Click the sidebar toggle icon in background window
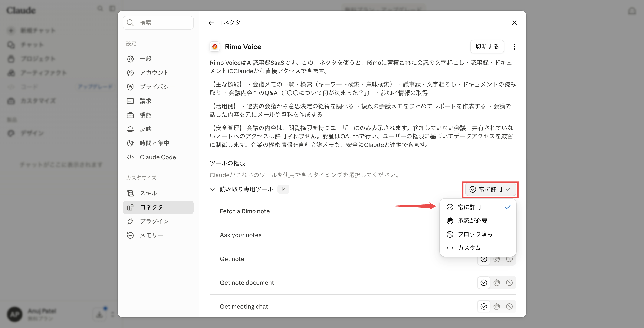Image resolution: width=644 pixels, height=328 pixels. click(x=112, y=9)
